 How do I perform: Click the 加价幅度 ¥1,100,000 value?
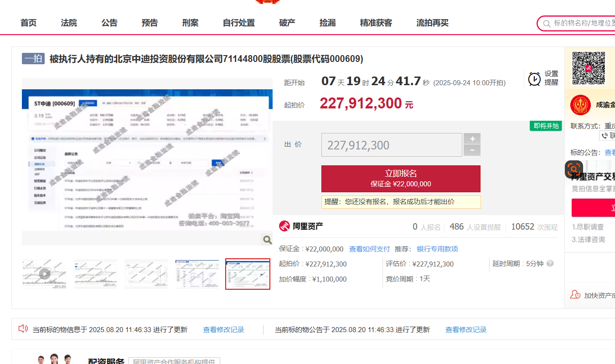click(330, 279)
